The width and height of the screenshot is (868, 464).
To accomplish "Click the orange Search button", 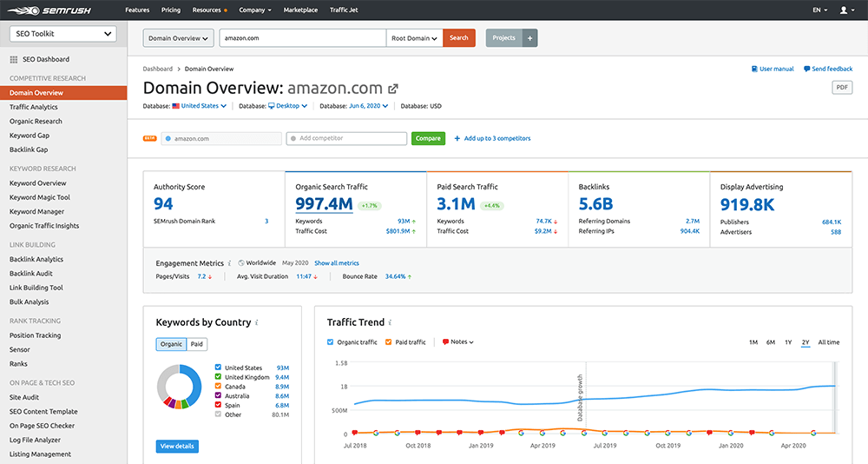I will 459,37.
